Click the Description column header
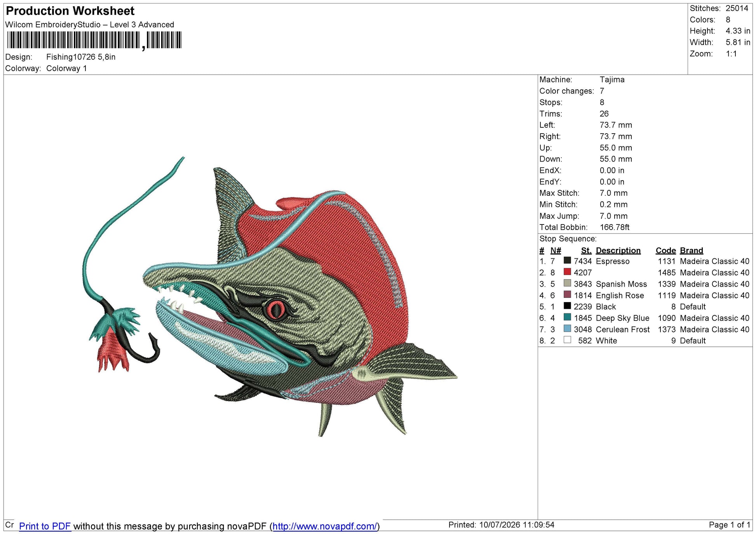756x534 pixels. pos(618,250)
